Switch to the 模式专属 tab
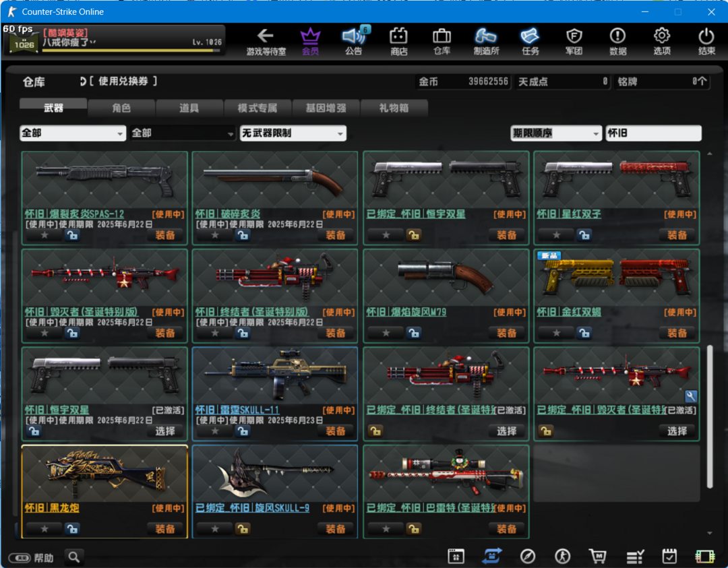 257,108
